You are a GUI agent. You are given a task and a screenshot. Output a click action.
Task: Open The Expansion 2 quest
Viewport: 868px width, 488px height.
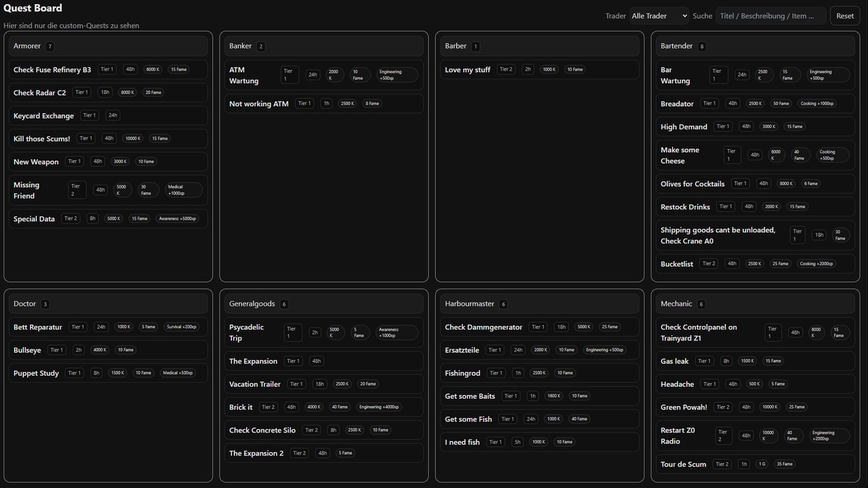pyautogui.click(x=256, y=453)
